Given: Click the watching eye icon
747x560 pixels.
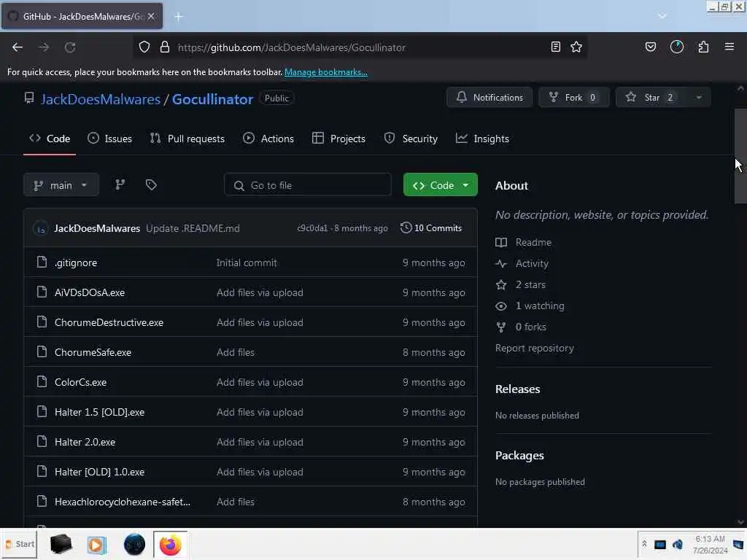Looking at the screenshot, I should click(x=501, y=306).
